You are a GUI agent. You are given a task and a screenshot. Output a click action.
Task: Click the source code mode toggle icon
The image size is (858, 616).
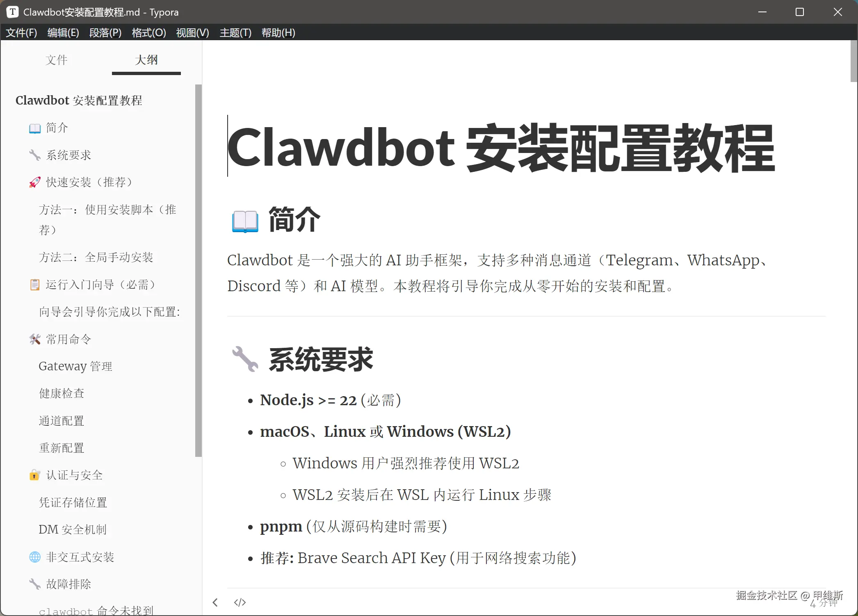pos(240,602)
